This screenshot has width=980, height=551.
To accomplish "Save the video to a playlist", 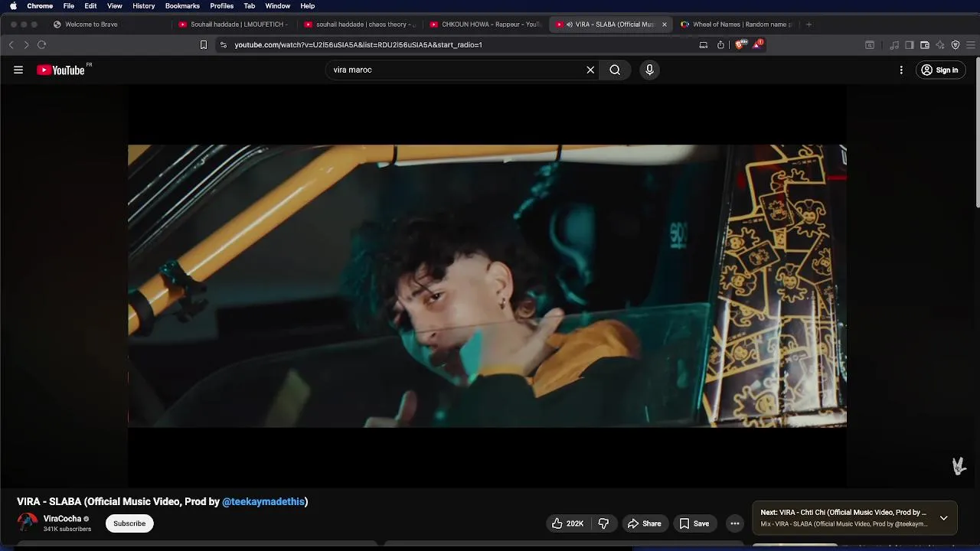I will click(x=694, y=523).
